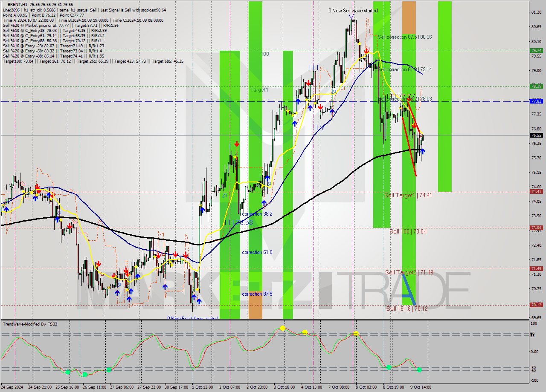Viewport: 546px width, 392px height.
Task: Select the blue 'correction 87.5' label
Action: point(257,294)
